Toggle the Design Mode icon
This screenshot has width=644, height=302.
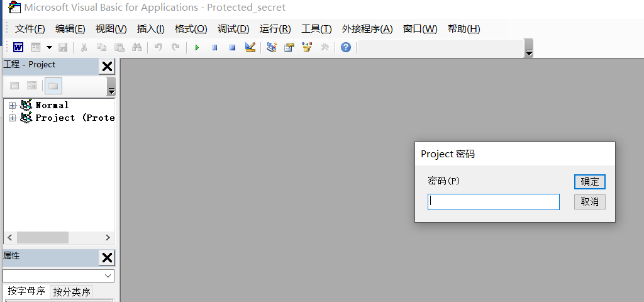coord(250,47)
